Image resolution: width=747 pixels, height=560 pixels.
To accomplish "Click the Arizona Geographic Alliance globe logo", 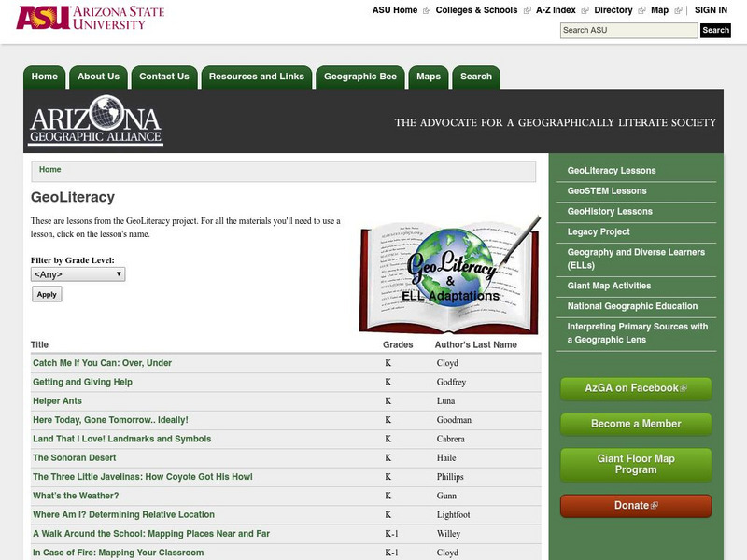I will 96,119.
